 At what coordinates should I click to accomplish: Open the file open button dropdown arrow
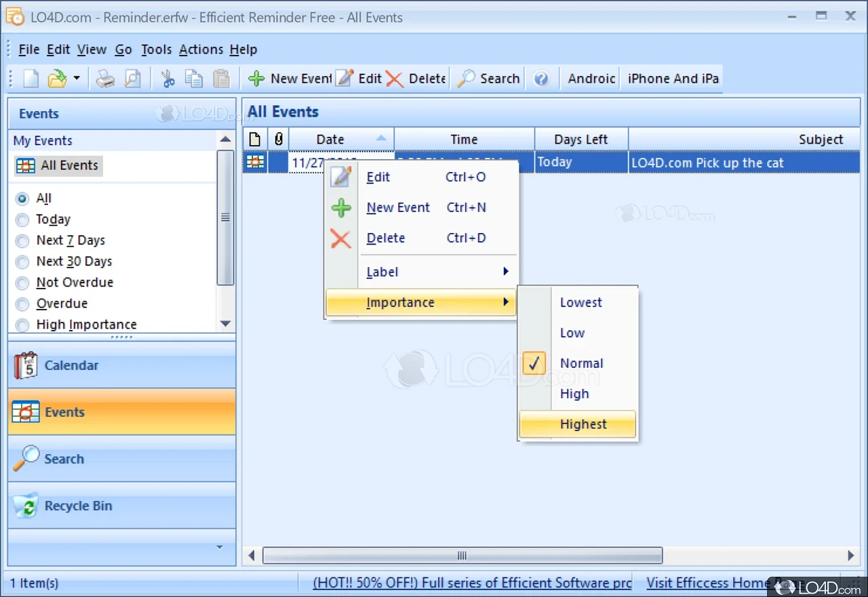[x=78, y=79]
